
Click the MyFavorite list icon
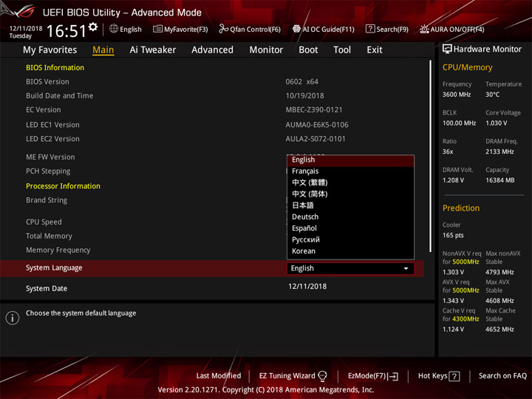coord(157,29)
